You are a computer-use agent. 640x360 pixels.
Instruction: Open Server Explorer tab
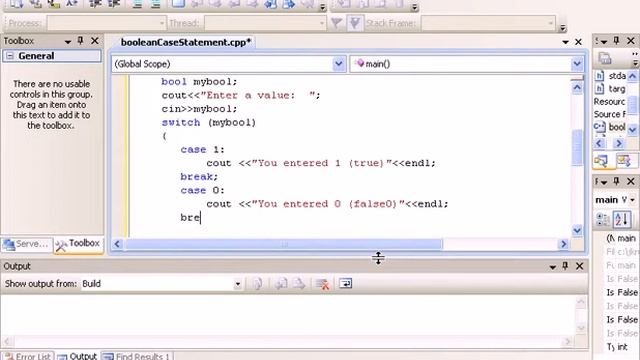coord(27,244)
